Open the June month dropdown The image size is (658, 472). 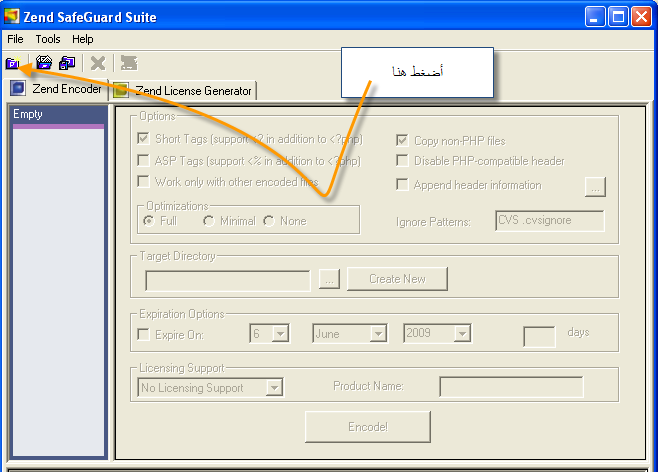[x=379, y=334]
